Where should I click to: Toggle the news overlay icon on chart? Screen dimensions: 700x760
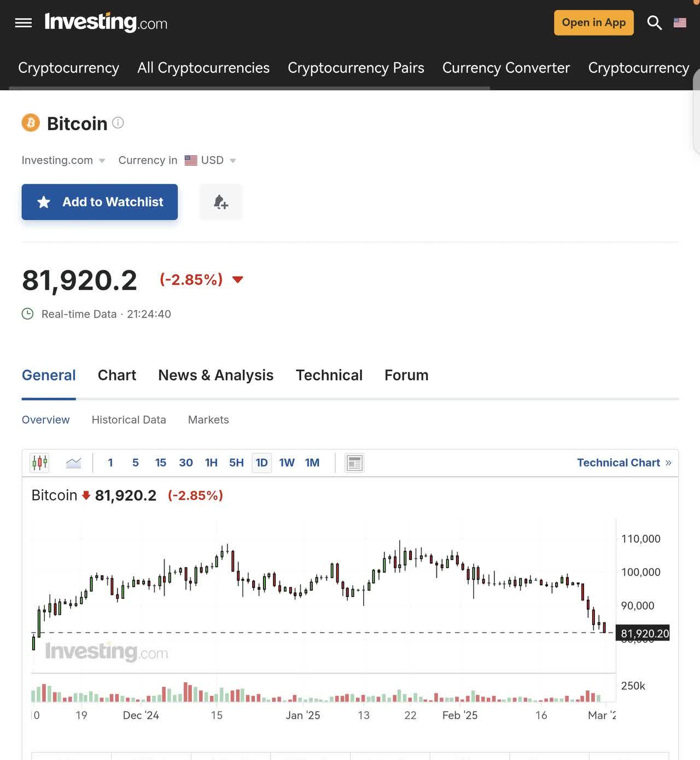[354, 463]
